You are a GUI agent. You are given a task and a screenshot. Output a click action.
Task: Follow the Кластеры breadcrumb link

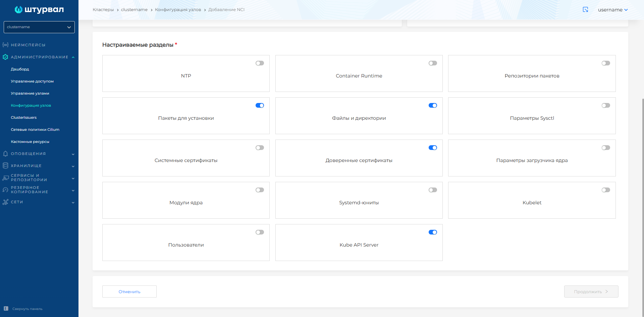103,10
